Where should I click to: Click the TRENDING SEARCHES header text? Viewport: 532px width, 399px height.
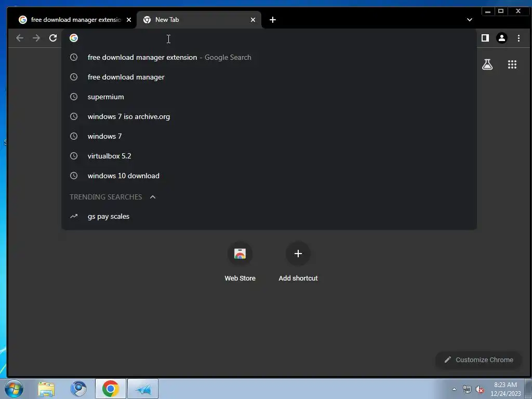106,197
